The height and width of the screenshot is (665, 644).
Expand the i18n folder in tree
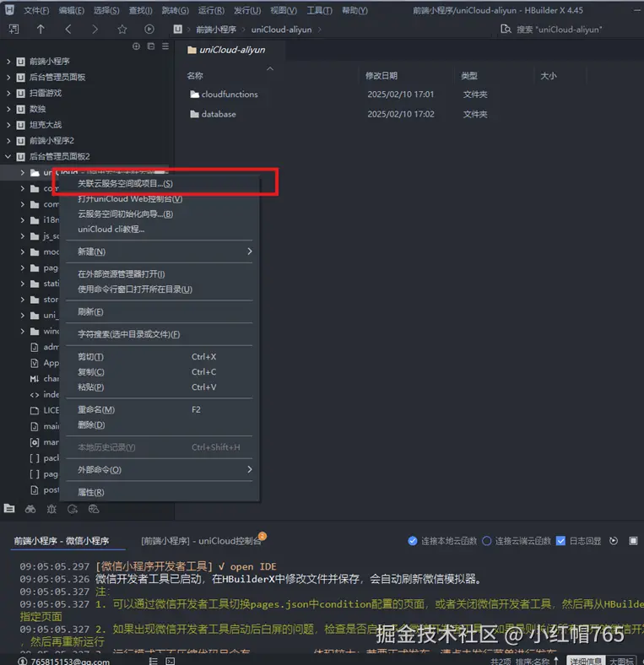(x=23, y=219)
